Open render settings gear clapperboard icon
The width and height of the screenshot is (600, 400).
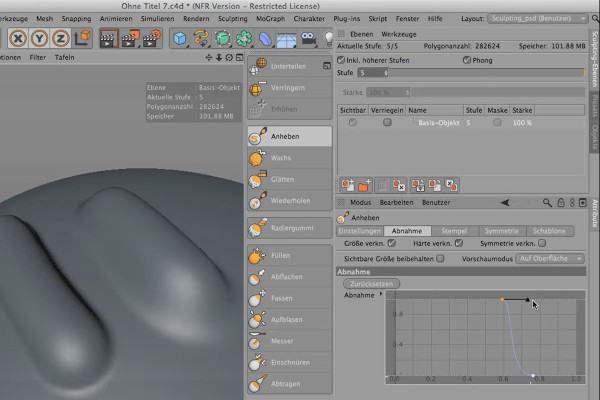[152, 38]
